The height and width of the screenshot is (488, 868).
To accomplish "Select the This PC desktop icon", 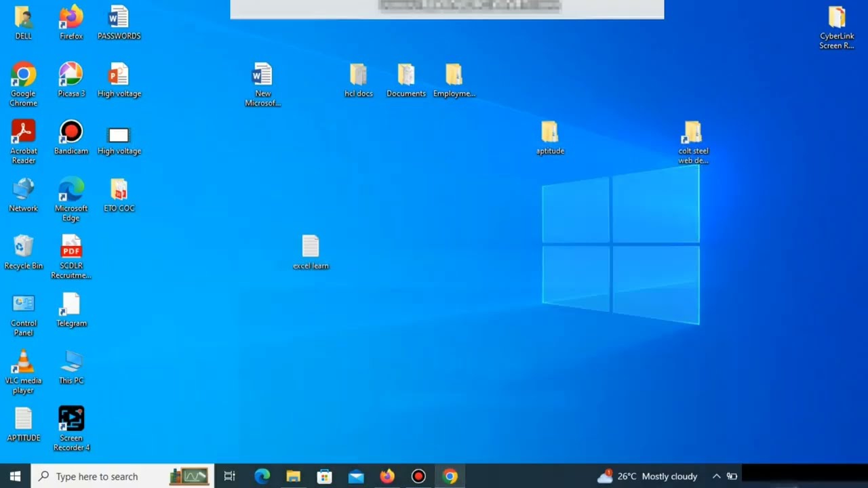I will 71,367.
